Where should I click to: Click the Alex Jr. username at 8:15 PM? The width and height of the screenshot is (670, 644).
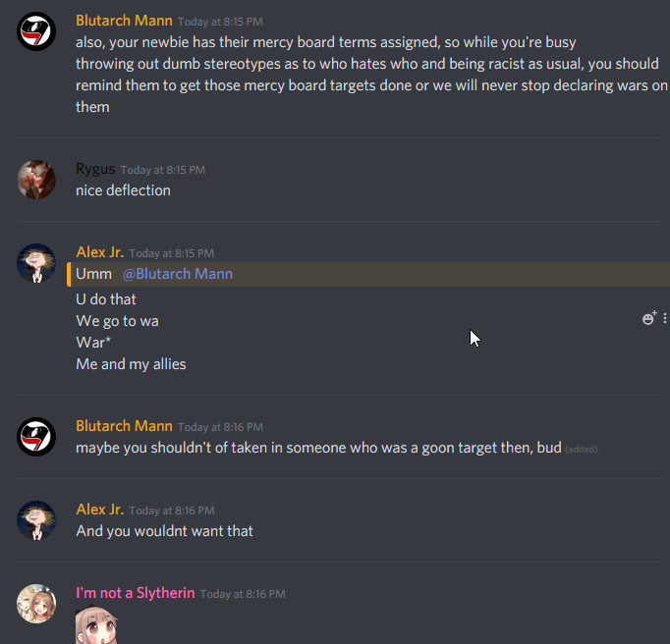[100, 252]
